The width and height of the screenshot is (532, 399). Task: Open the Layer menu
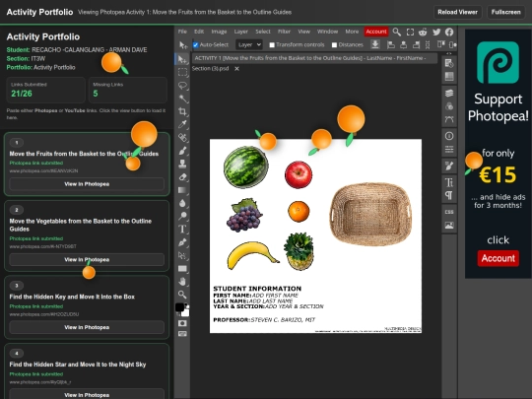(x=241, y=32)
